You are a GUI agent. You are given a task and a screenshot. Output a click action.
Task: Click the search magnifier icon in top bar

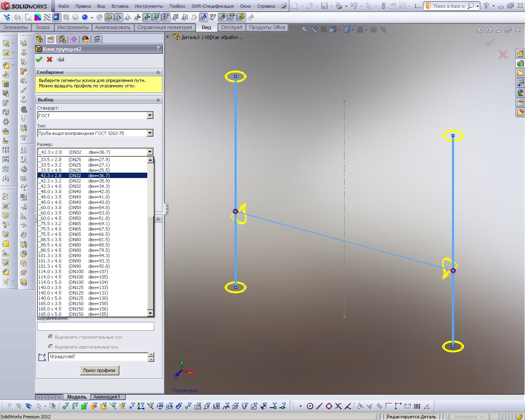point(470,6)
